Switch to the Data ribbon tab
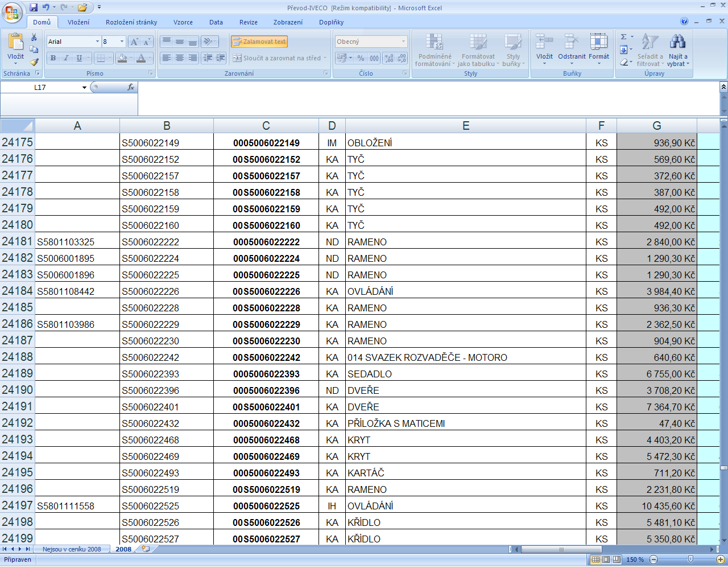 (216, 22)
